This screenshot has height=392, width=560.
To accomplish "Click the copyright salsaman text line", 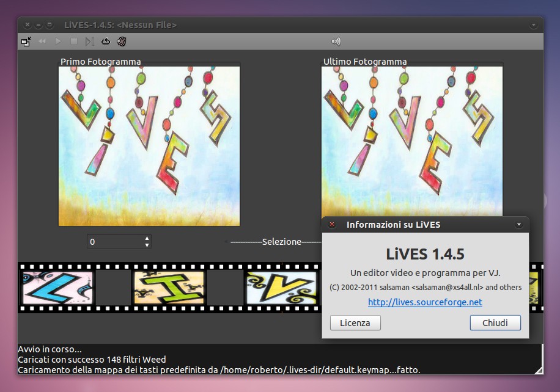I will [426, 288].
